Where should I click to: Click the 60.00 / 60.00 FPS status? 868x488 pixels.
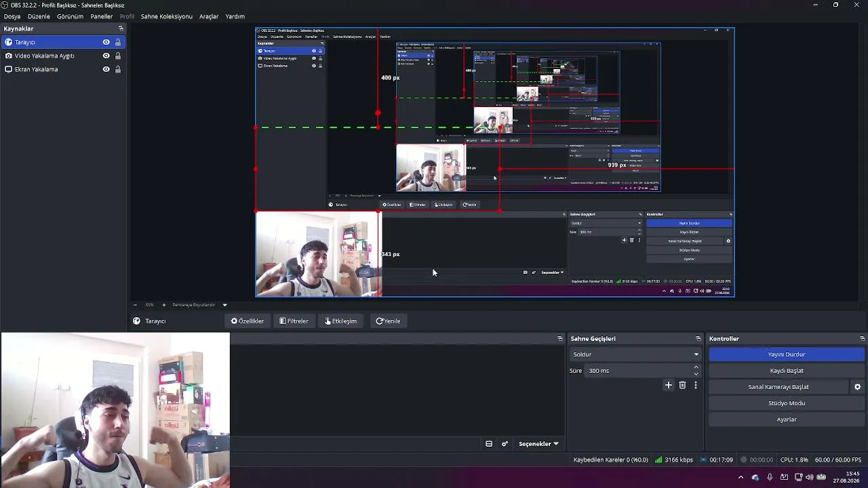pos(838,460)
